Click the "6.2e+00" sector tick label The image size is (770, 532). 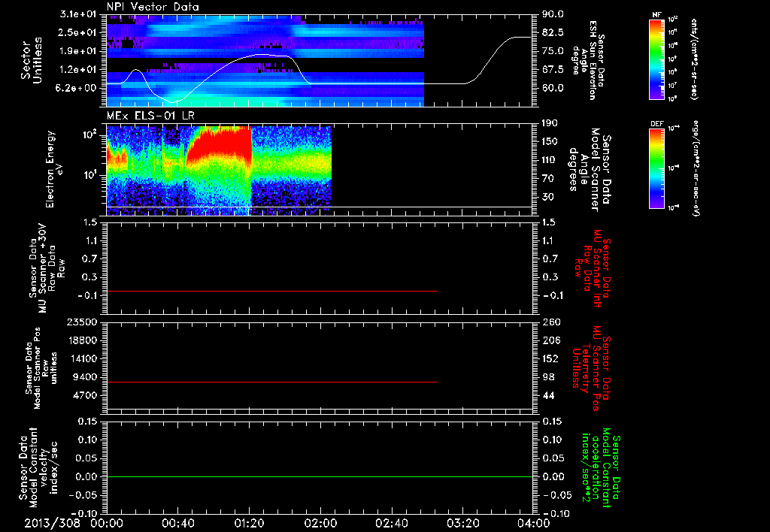click(77, 88)
